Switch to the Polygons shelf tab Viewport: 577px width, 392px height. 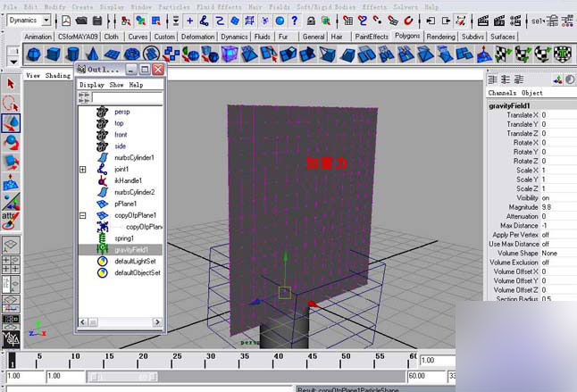click(x=407, y=36)
